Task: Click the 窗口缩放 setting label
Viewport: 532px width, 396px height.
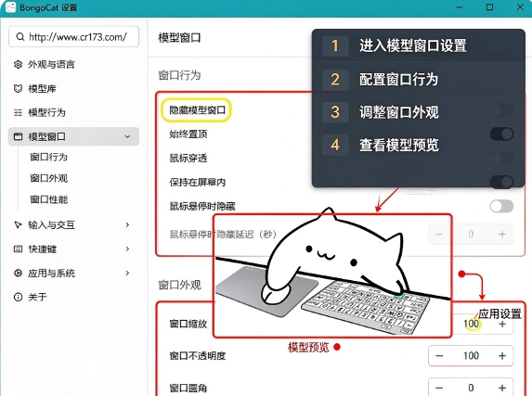Action: click(x=188, y=324)
